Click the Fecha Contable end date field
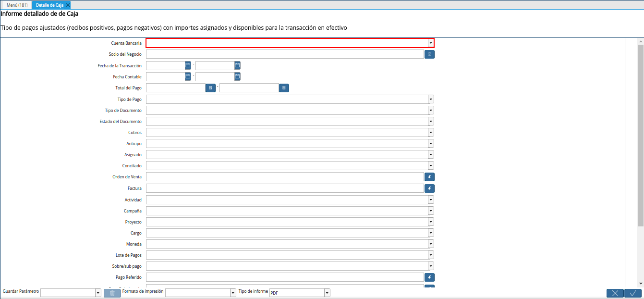 click(215, 76)
